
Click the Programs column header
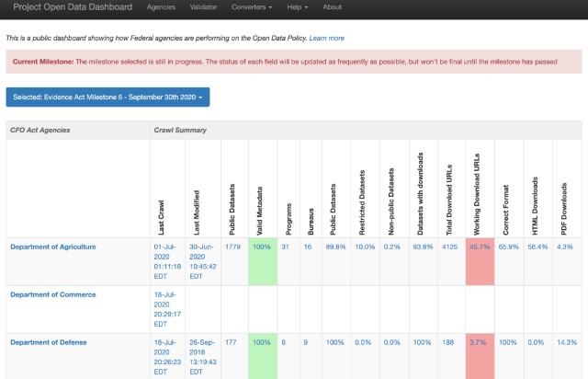[x=288, y=219]
